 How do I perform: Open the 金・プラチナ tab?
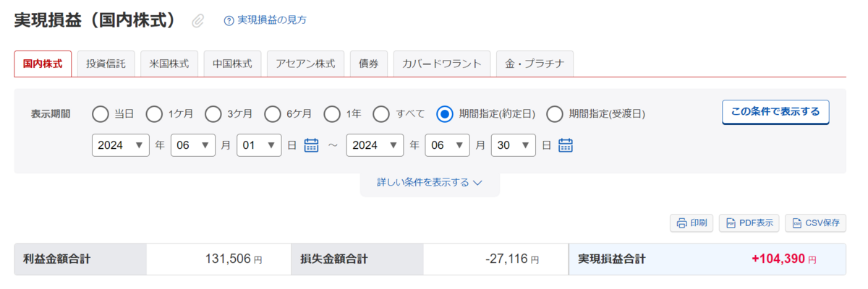[x=535, y=64]
